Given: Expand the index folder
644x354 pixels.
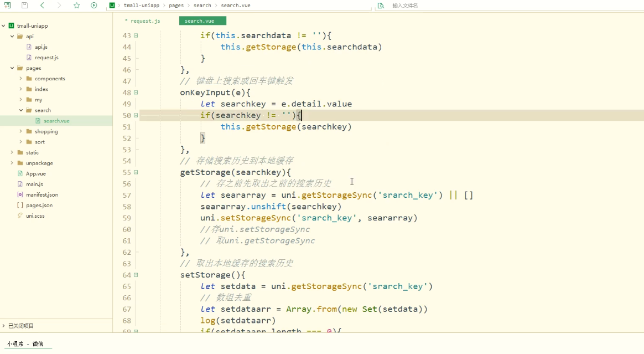Looking at the screenshot, I should coord(20,89).
